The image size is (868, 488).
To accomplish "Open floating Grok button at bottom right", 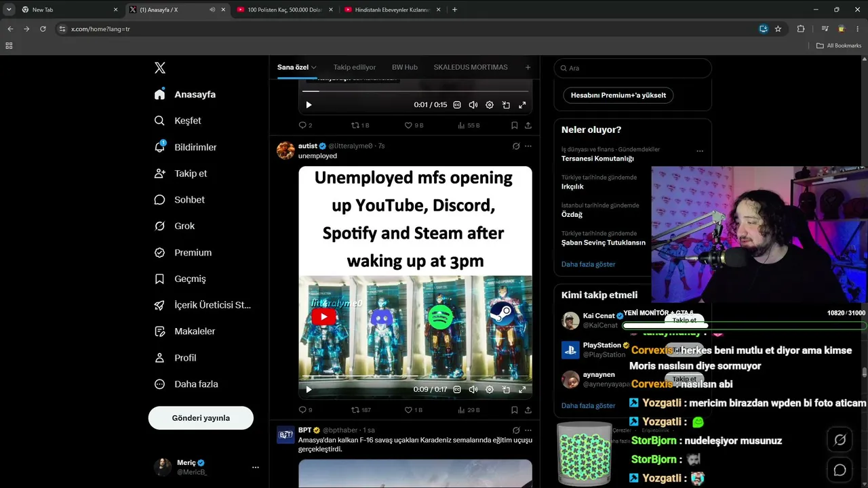I will coord(840,441).
